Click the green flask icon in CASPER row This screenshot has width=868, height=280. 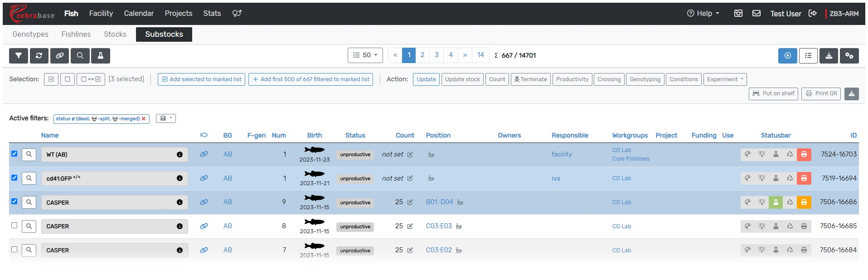(x=776, y=202)
